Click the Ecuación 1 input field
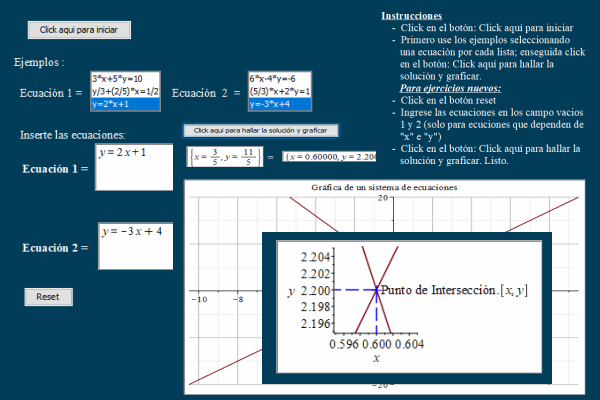The width and height of the screenshot is (600, 400). [134, 167]
